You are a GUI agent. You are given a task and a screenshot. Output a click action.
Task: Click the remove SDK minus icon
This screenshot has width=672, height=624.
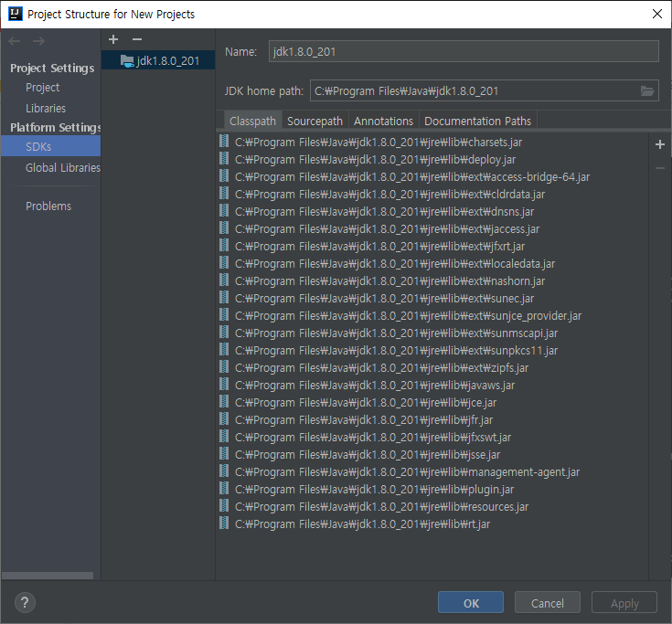(x=137, y=39)
